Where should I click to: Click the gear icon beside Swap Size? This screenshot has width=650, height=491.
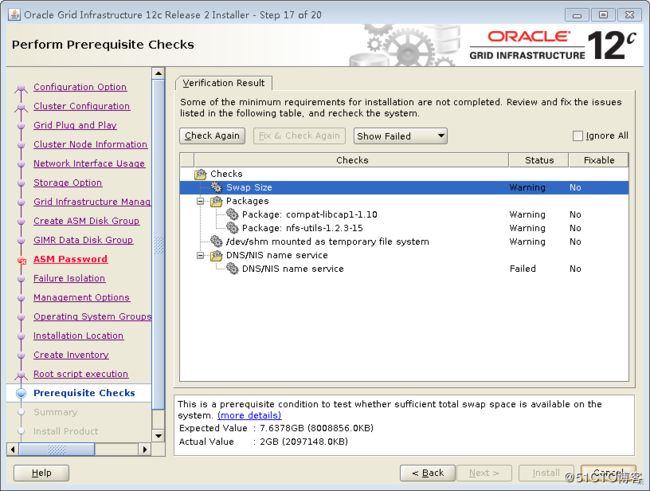(216, 187)
